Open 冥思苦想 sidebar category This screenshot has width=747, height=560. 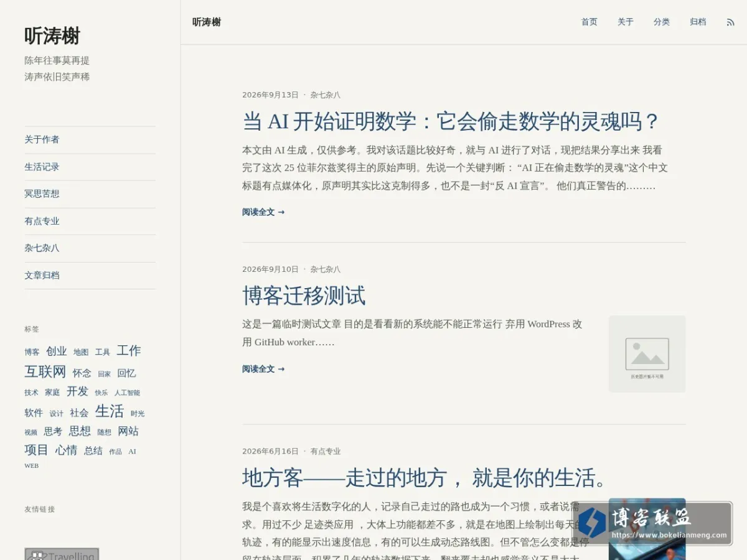pos(90,194)
